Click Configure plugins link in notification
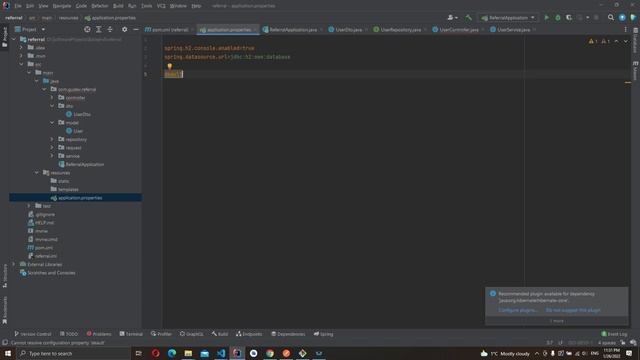640x360 pixels. point(518,310)
